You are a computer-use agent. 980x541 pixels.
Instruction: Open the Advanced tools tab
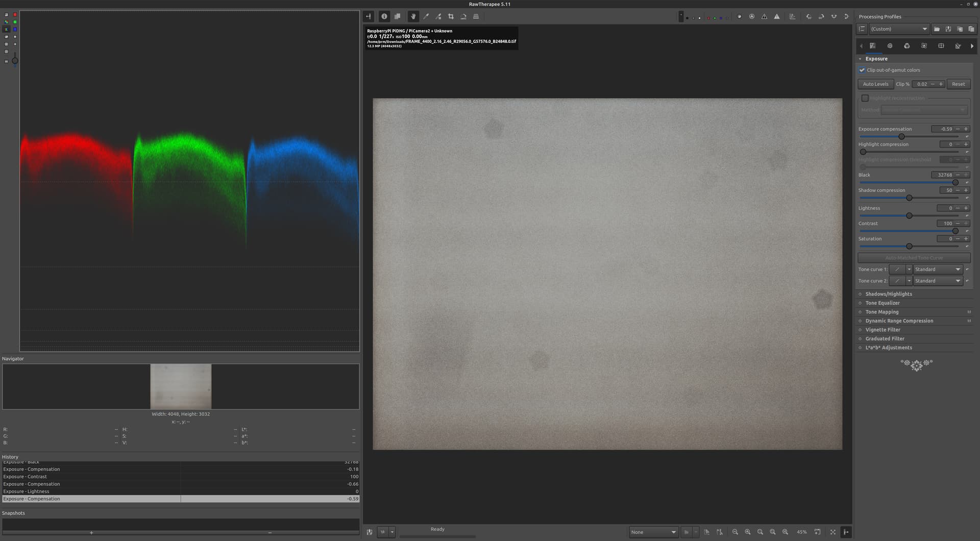pyautogui.click(x=924, y=46)
